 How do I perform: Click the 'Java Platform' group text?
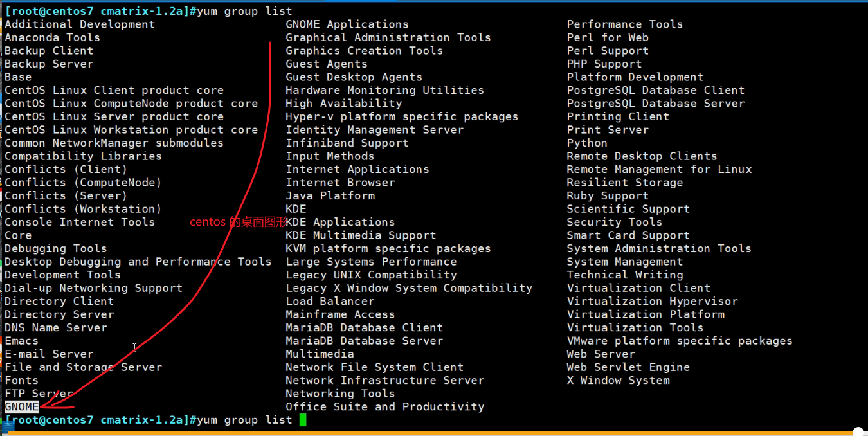(330, 195)
